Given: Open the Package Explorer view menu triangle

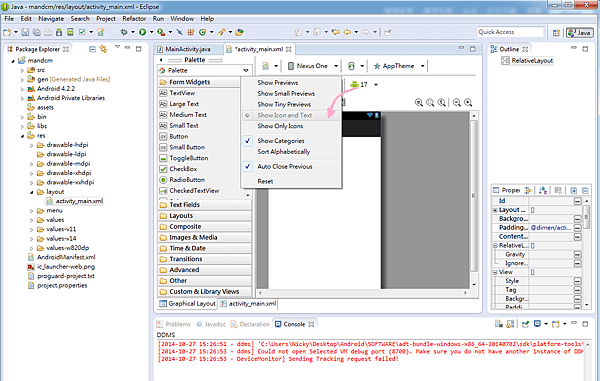Looking at the screenshot, I should point(117,47).
